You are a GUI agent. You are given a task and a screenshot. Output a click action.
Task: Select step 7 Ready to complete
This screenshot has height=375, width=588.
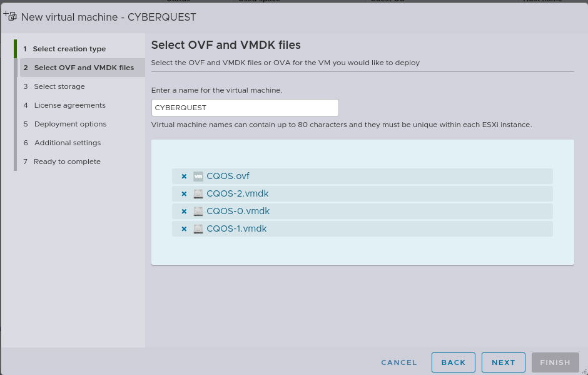point(67,162)
